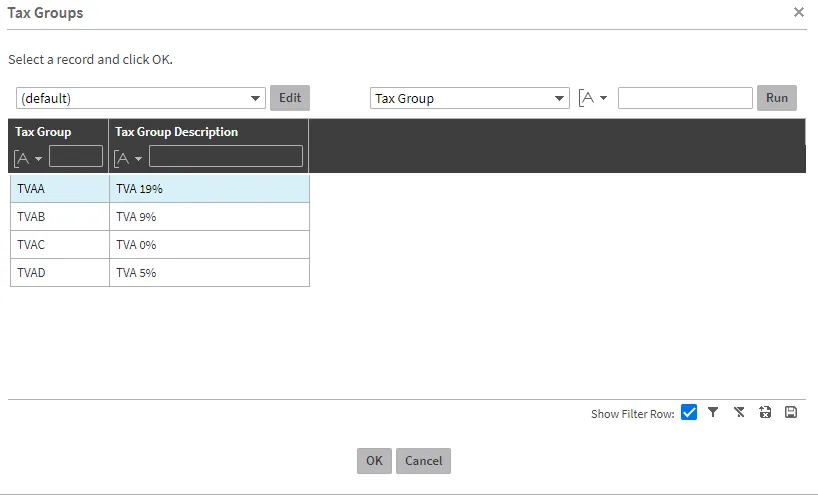Select the TVAA row
This screenshot has height=495, width=818.
(x=160, y=189)
